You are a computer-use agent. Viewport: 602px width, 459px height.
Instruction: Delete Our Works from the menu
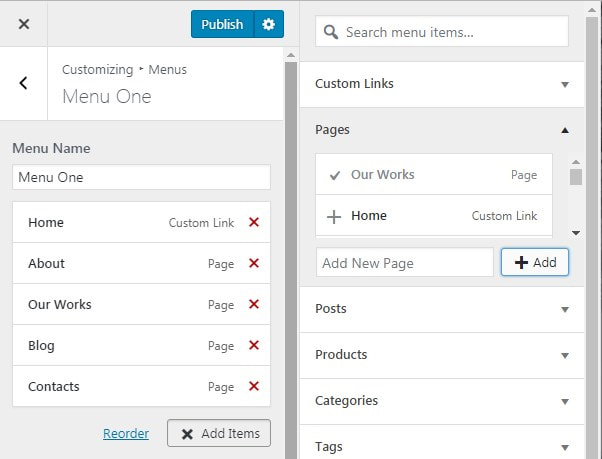254,304
